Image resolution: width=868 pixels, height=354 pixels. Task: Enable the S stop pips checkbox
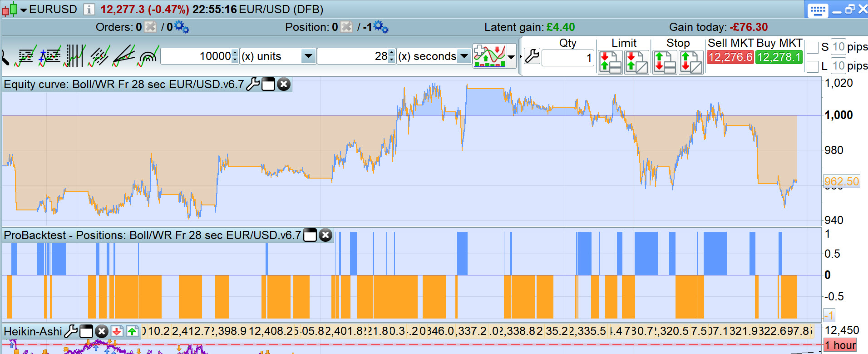click(x=812, y=47)
